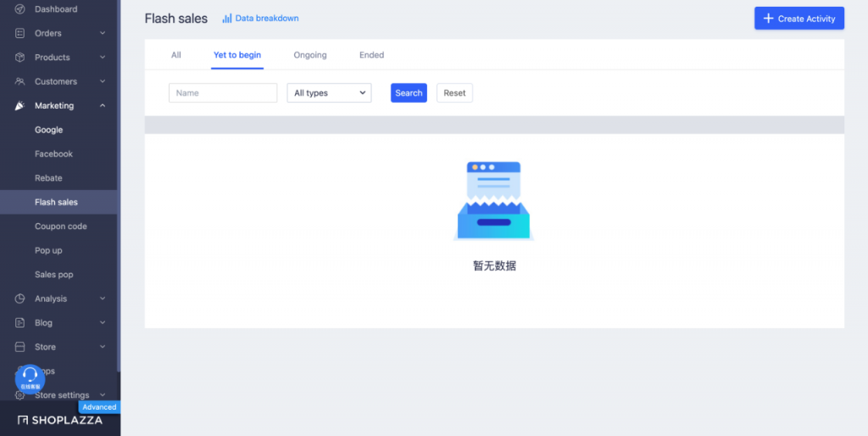Viewport: 868px width, 436px height.
Task: Collapse the Marketing menu chevron
Action: pyautogui.click(x=103, y=105)
